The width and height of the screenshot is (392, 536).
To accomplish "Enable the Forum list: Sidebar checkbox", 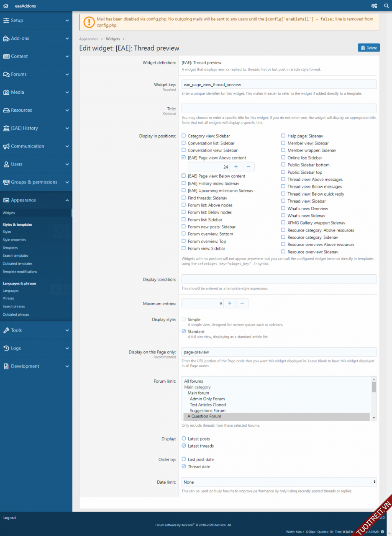I will tap(184, 219).
